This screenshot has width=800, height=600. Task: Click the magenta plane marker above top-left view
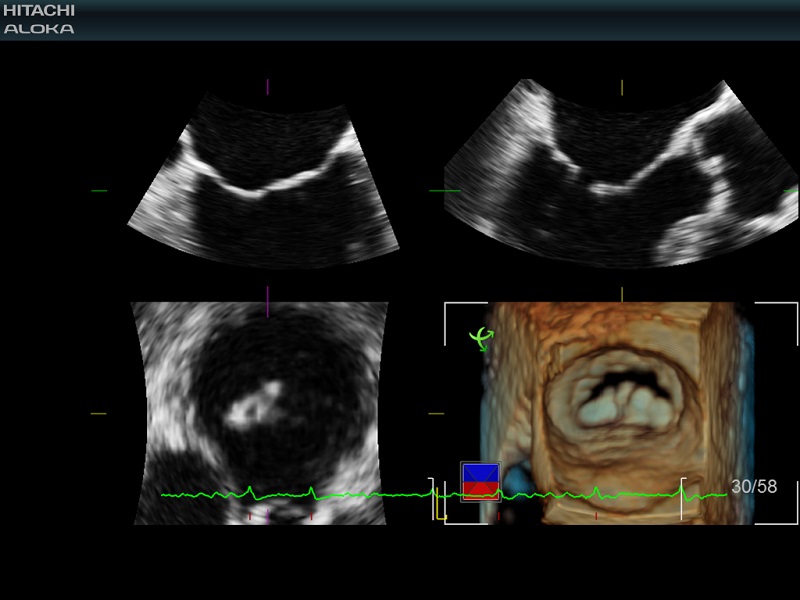[x=267, y=87]
